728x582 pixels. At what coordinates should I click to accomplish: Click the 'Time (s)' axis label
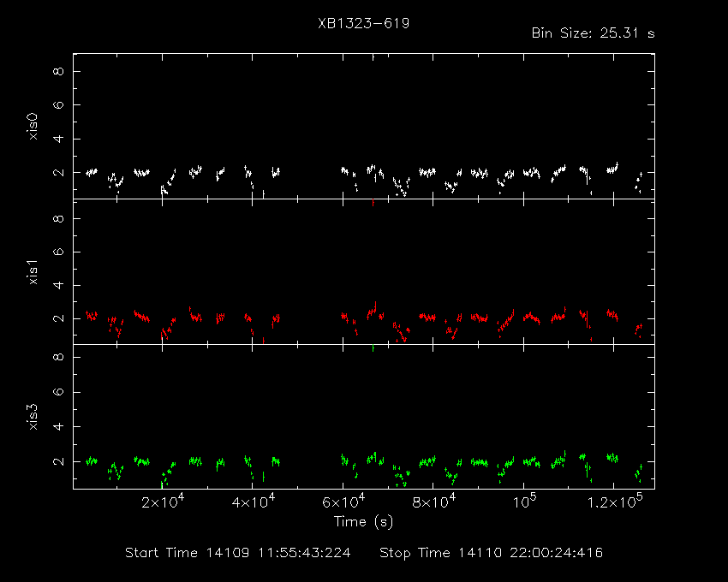363,522
